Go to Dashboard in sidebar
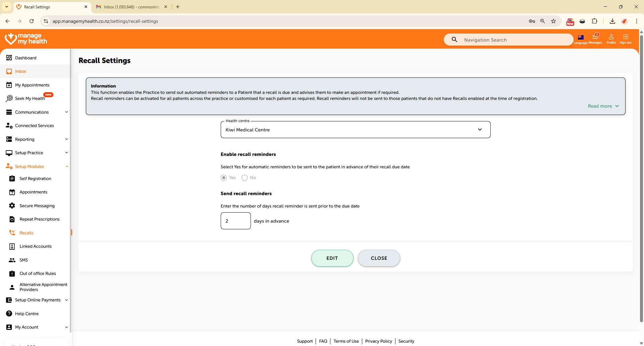 point(25,58)
